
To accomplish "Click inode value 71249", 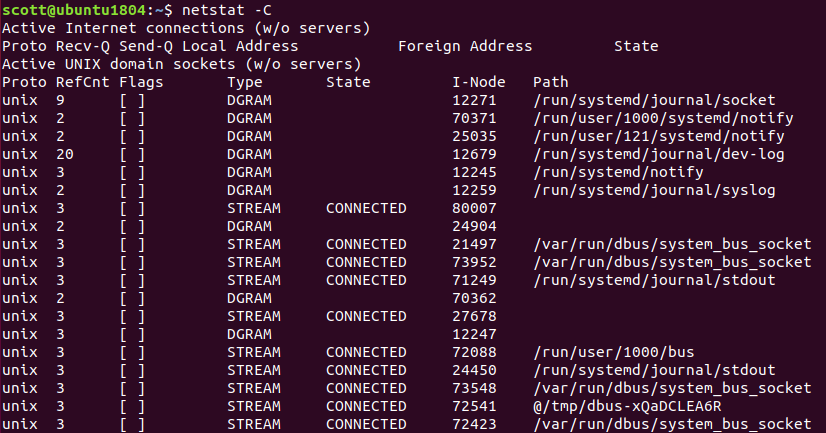I will point(474,280).
